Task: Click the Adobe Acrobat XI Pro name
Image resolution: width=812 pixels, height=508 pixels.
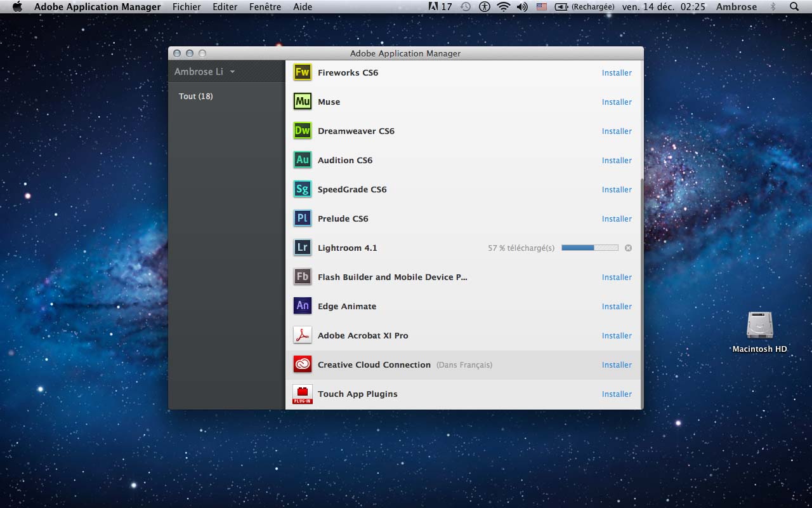Action: (x=363, y=335)
